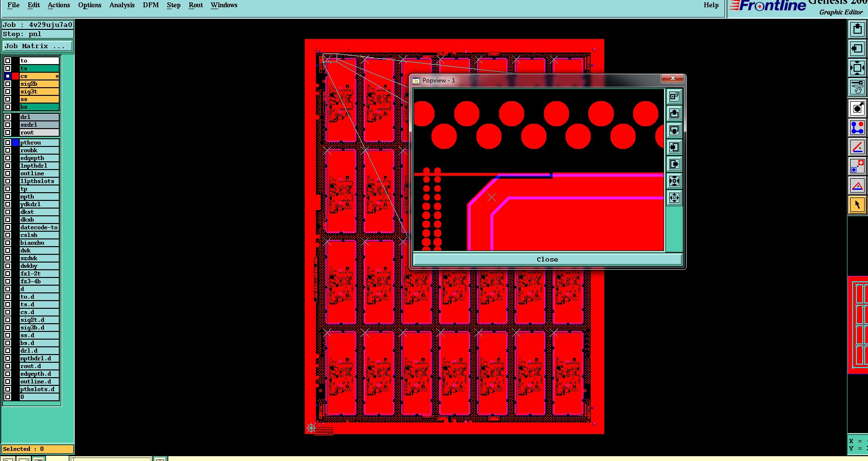Open the File menu
868x461 pixels.
(x=14, y=5)
